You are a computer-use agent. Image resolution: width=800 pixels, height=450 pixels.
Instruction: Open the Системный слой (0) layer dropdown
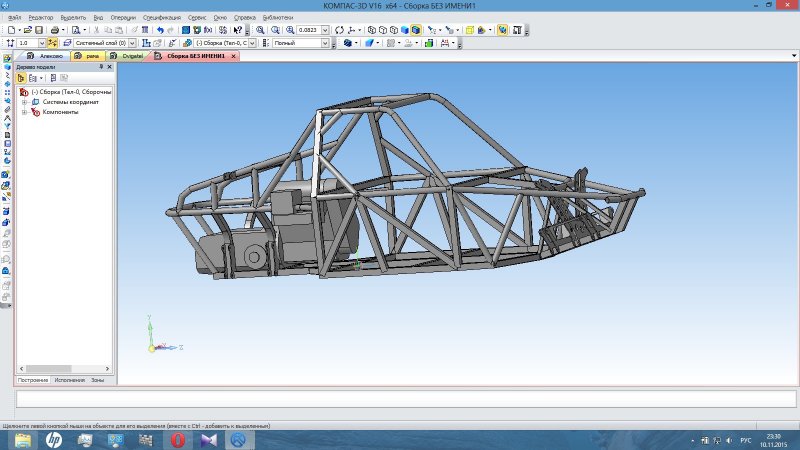coord(132,43)
